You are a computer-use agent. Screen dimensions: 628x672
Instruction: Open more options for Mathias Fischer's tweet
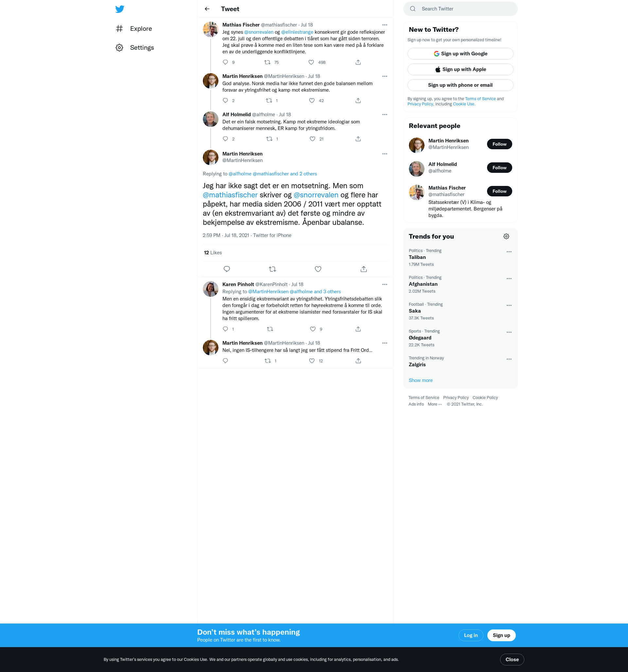384,25
